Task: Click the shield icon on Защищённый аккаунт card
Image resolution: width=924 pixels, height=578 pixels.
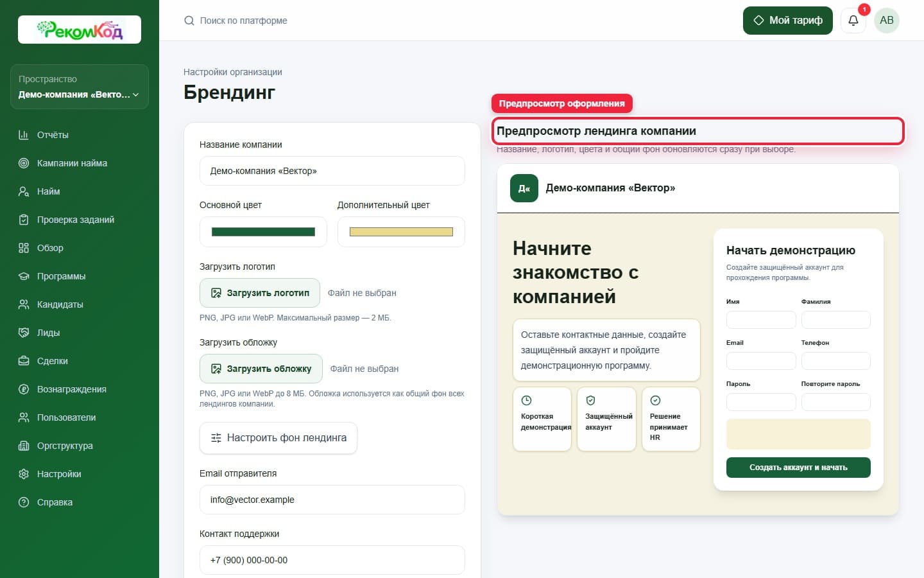Action: coord(591,400)
